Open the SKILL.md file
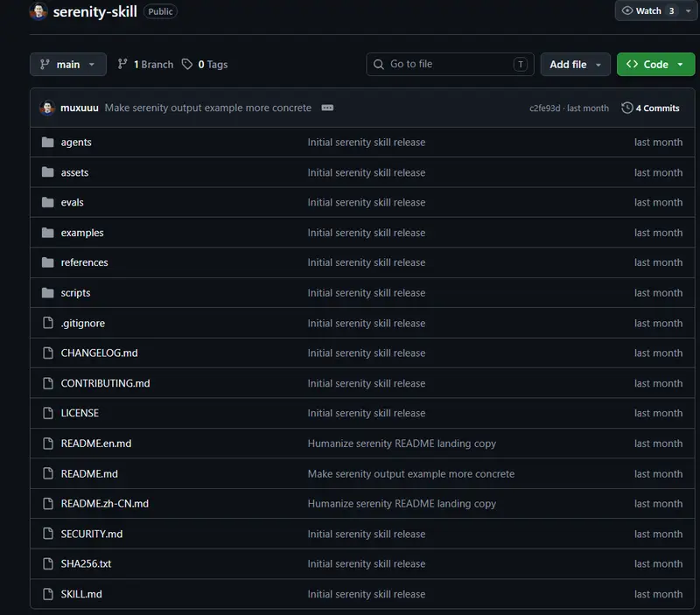This screenshot has width=700, height=615. pos(81,595)
